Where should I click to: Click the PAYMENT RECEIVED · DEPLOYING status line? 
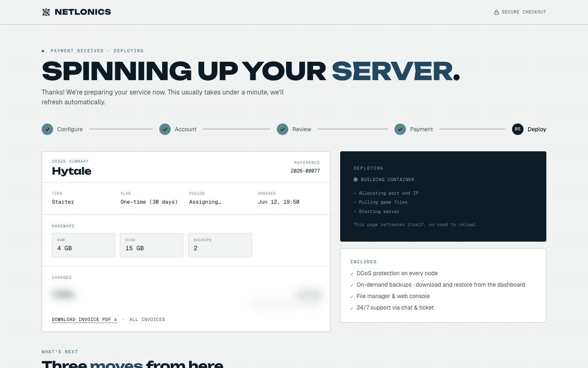(97, 51)
